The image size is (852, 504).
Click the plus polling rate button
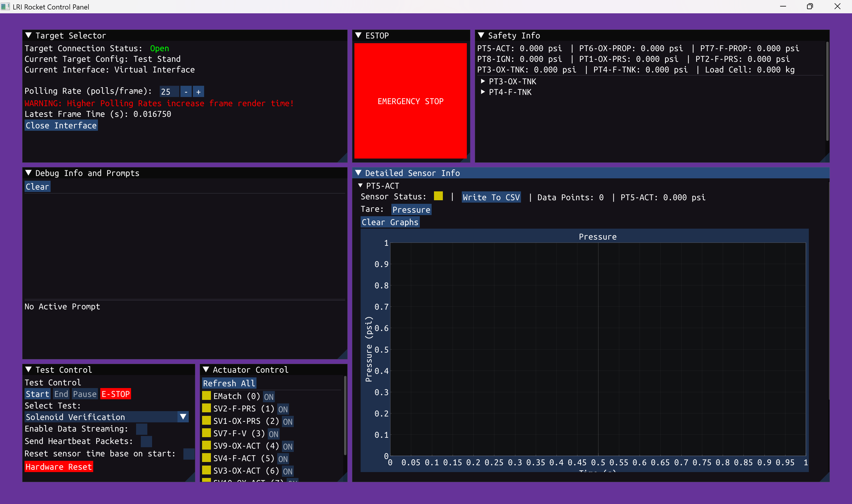[x=199, y=92]
